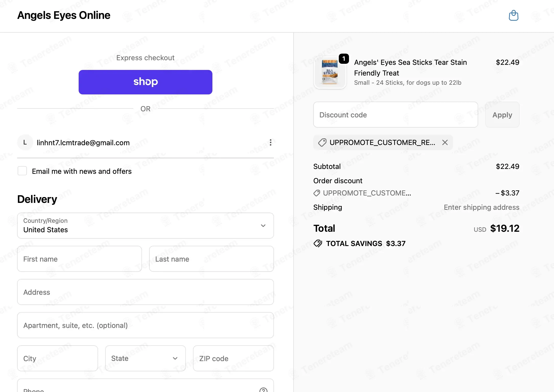Click the Phone field help question icon
The image size is (554, 392).
click(263, 390)
